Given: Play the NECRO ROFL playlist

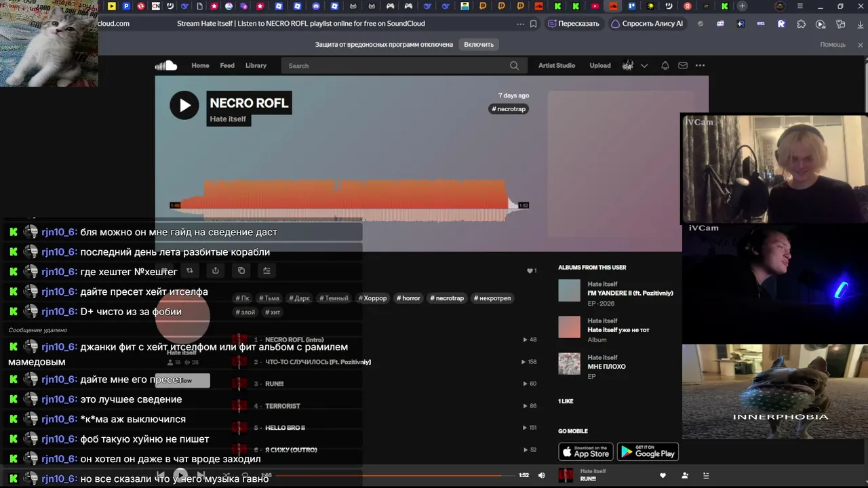Looking at the screenshot, I should pyautogui.click(x=184, y=106).
